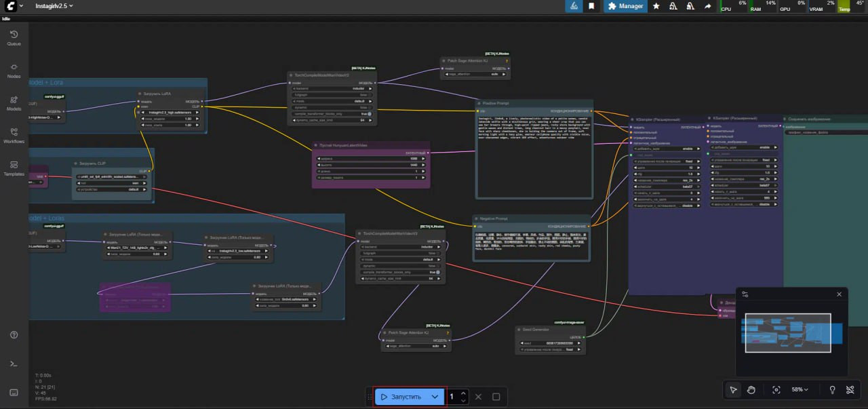Close the minimap panel
The image size is (868, 409).
click(839, 294)
